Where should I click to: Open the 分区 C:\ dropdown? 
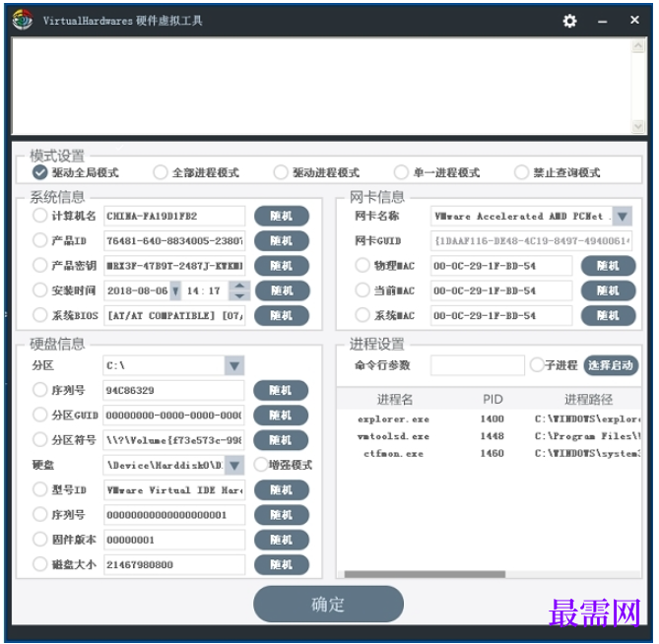(x=234, y=365)
